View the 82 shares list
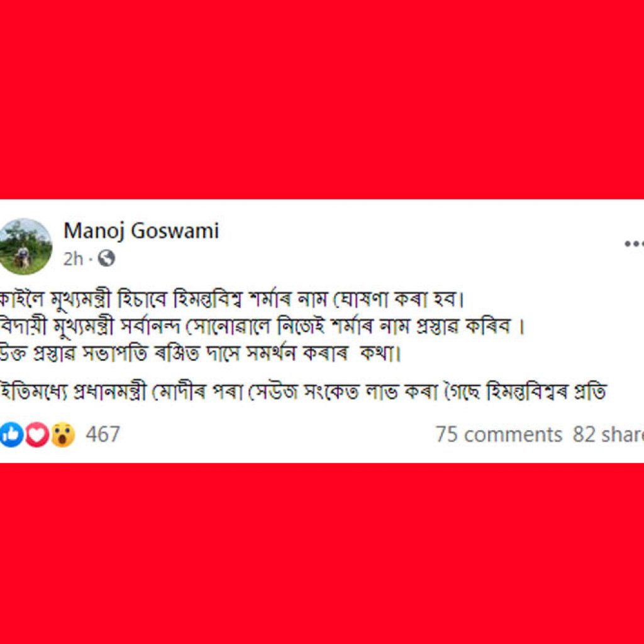This screenshot has height=644, width=644. pyautogui.click(x=608, y=434)
